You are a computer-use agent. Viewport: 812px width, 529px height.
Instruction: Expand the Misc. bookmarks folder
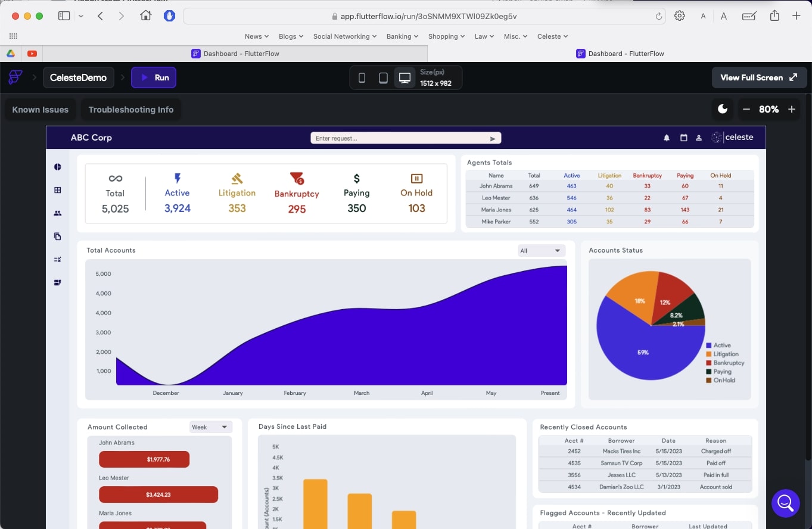pyautogui.click(x=516, y=36)
